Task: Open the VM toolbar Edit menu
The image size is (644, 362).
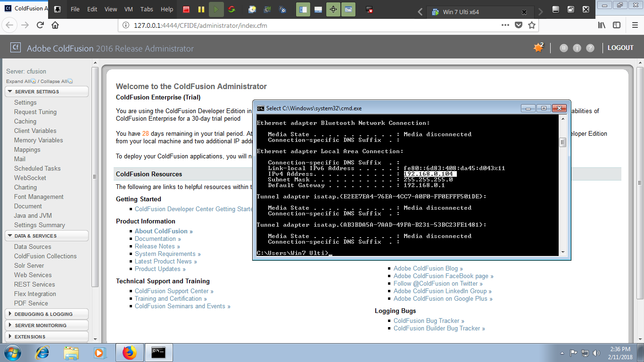Action: [92, 9]
